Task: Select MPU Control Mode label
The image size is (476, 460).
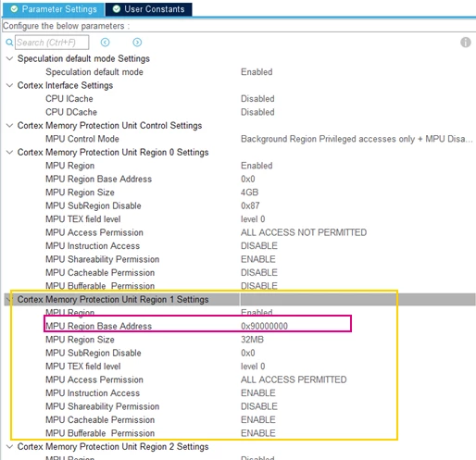Action: tap(82, 139)
